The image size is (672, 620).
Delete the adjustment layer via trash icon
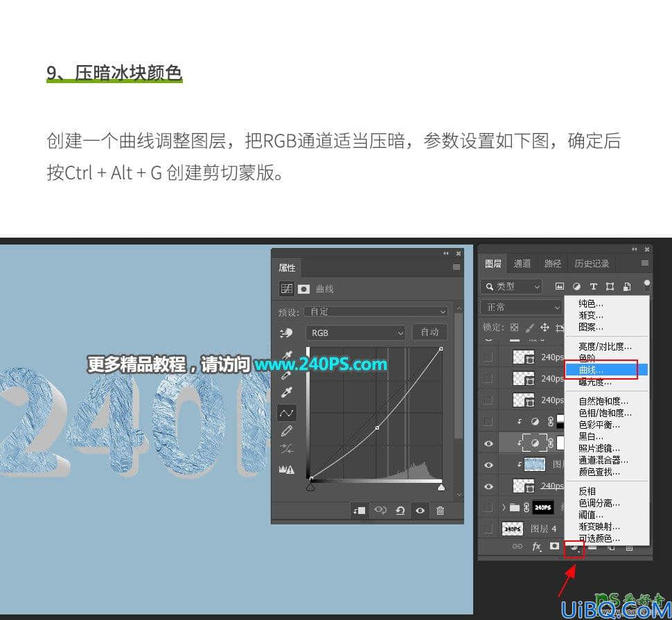coord(440,511)
